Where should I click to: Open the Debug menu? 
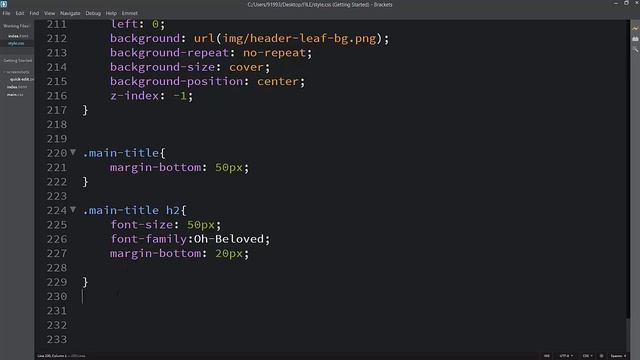tap(93, 13)
